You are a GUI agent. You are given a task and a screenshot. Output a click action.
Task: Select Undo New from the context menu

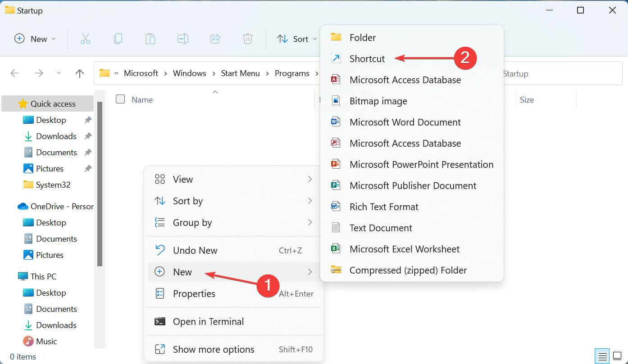(x=195, y=250)
